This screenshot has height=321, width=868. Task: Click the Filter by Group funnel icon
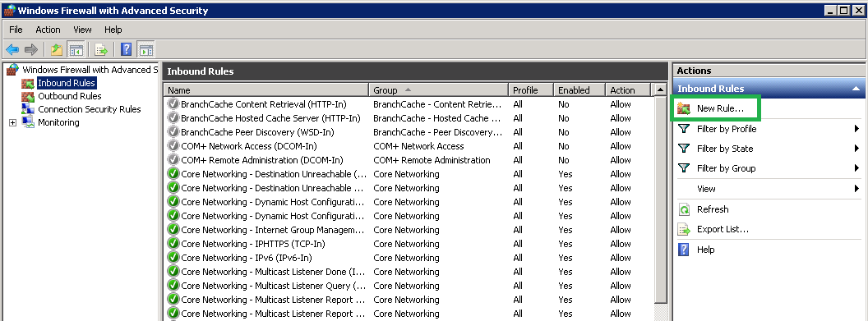684,168
